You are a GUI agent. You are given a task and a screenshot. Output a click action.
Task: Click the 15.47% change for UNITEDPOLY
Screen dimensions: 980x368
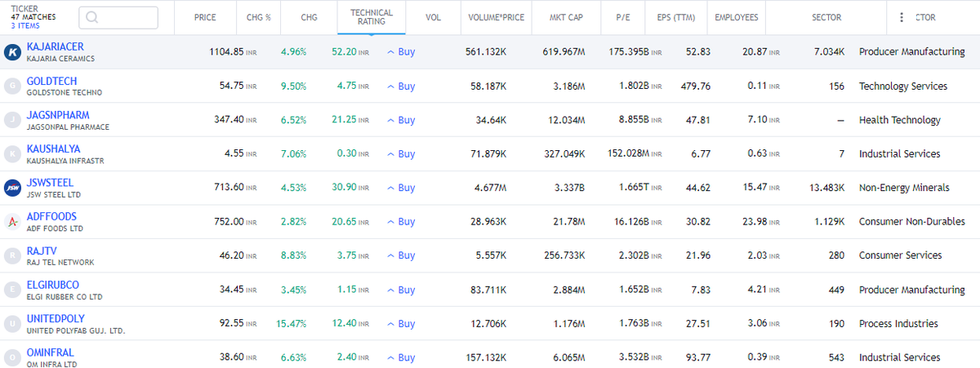(x=291, y=323)
